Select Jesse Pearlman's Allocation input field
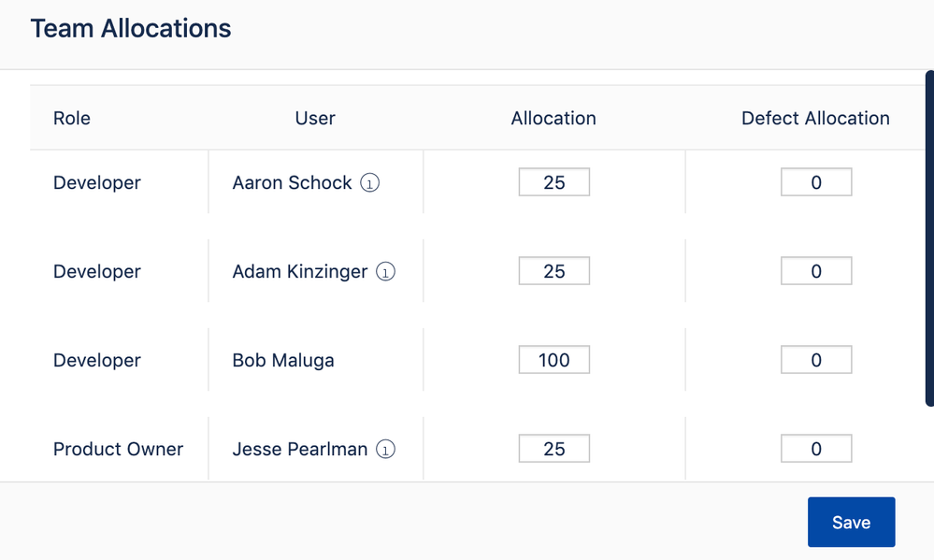This screenshot has height=560, width=934. 553,448
